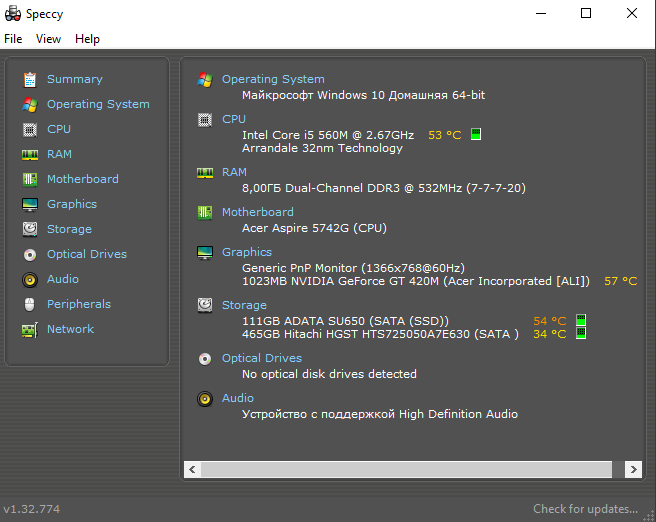Select the Storage hard drive sidebar icon

[30, 230]
